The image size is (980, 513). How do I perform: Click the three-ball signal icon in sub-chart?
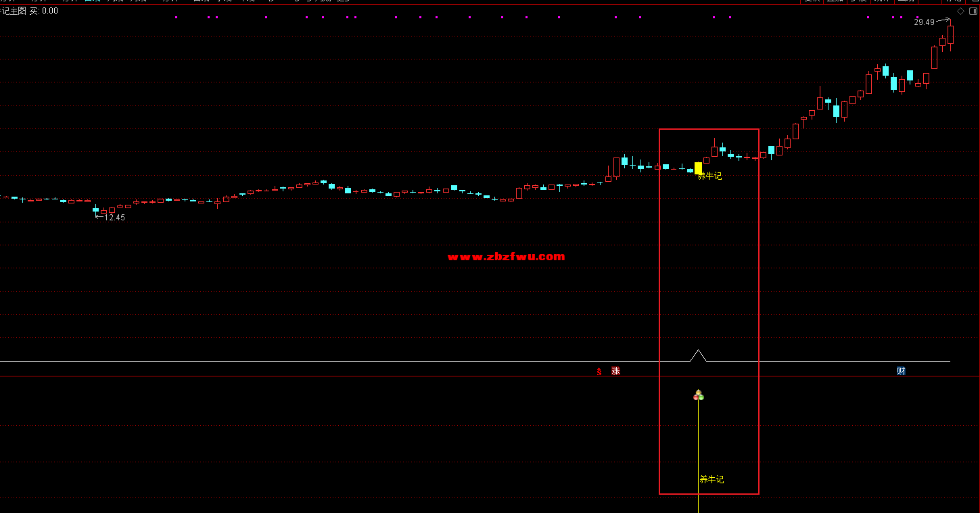(x=699, y=395)
